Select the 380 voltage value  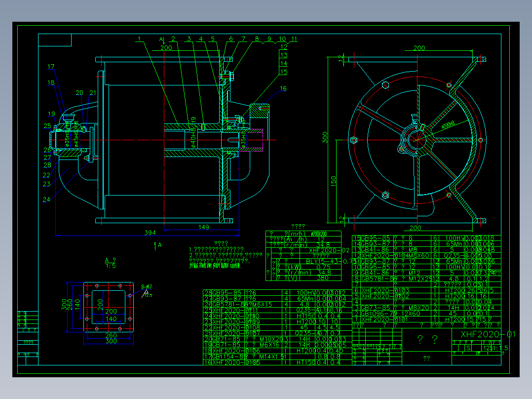[322, 278]
